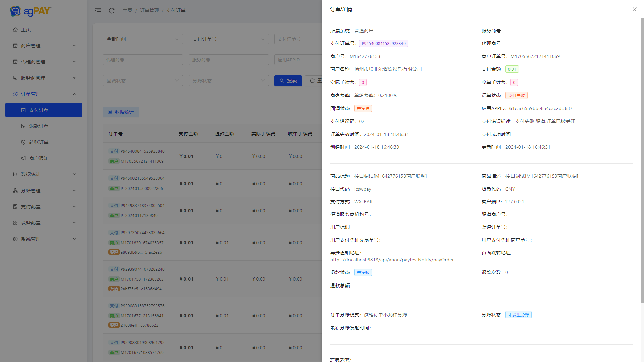Image resolution: width=644 pixels, height=362 pixels.
Task: Expand the device configuration menu
Action: [44, 223]
